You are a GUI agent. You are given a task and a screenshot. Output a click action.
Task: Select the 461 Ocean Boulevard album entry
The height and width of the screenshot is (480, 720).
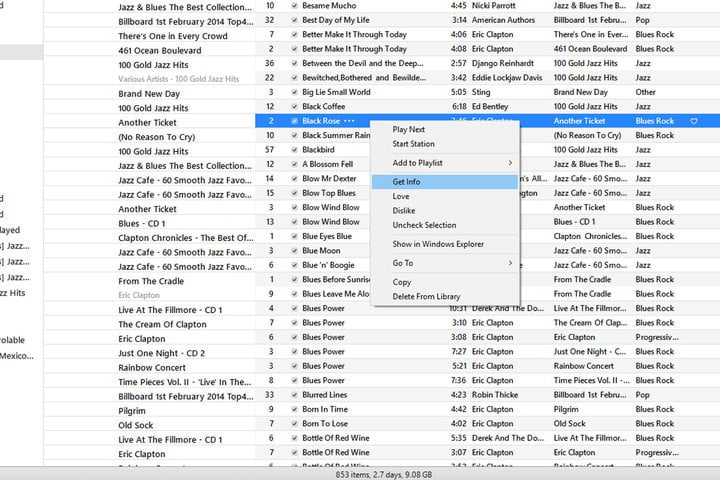(160, 51)
